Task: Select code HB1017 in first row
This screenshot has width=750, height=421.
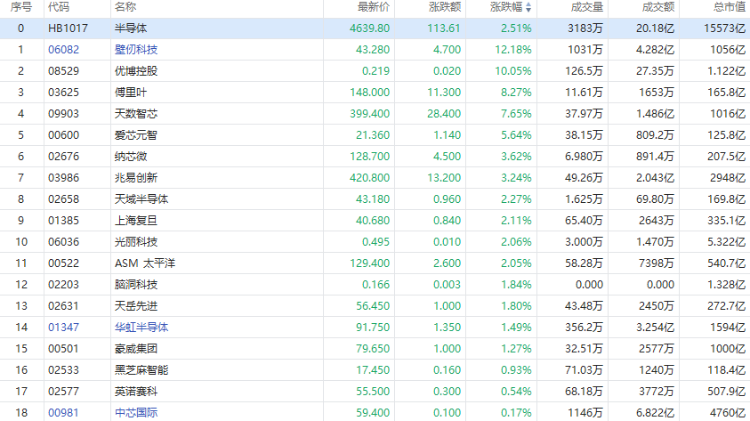Action: [x=68, y=29]
